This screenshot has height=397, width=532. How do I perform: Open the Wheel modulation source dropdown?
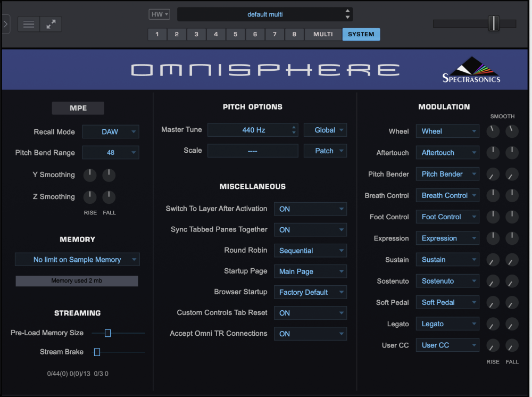point(447,131)
